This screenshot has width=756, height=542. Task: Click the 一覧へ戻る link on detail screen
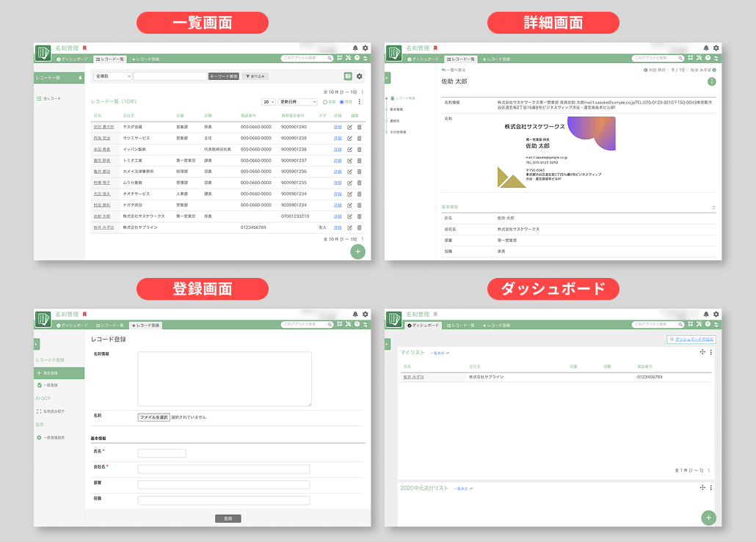click(x=454, y=70)
